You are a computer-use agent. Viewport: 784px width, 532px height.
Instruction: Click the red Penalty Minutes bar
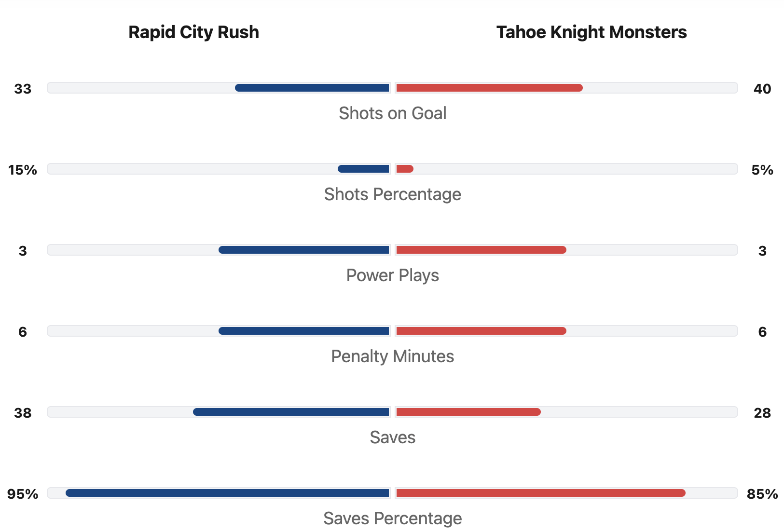pyautogui.click(x=481, y=331)
